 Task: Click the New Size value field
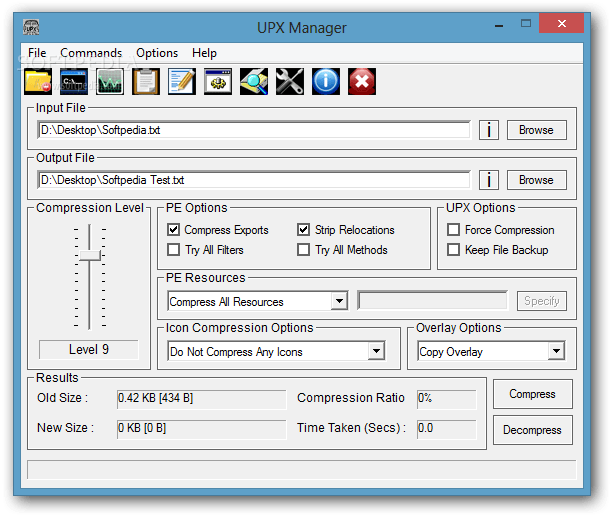(x=201, y=428)
